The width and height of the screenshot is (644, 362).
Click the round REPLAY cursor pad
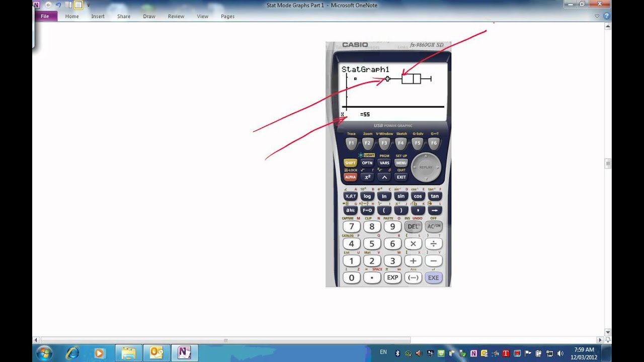point(426,167)
